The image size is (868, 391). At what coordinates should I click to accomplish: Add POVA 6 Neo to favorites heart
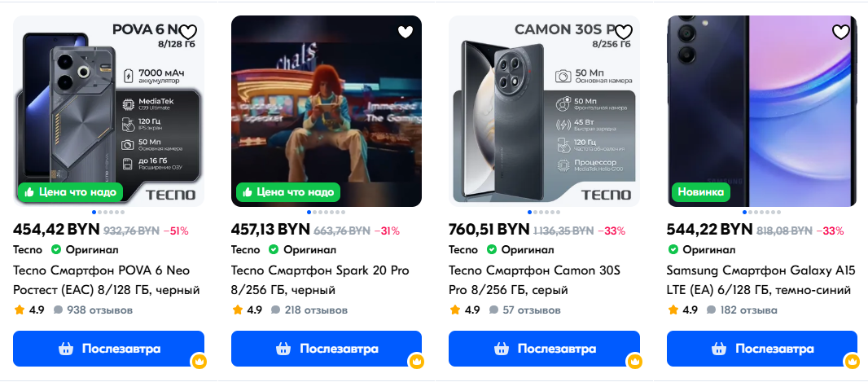click(188, 32)
